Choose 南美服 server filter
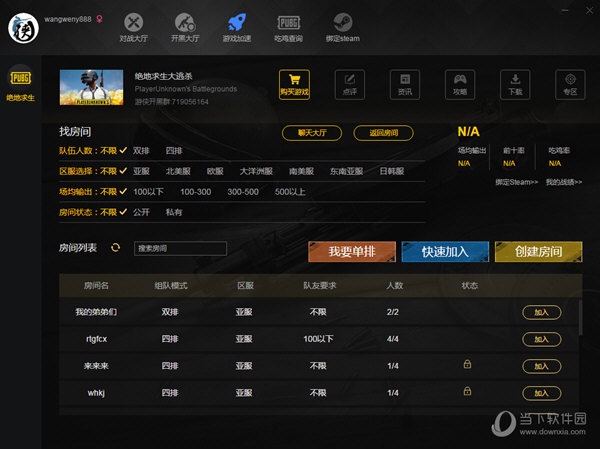 (x=301, y=171)
